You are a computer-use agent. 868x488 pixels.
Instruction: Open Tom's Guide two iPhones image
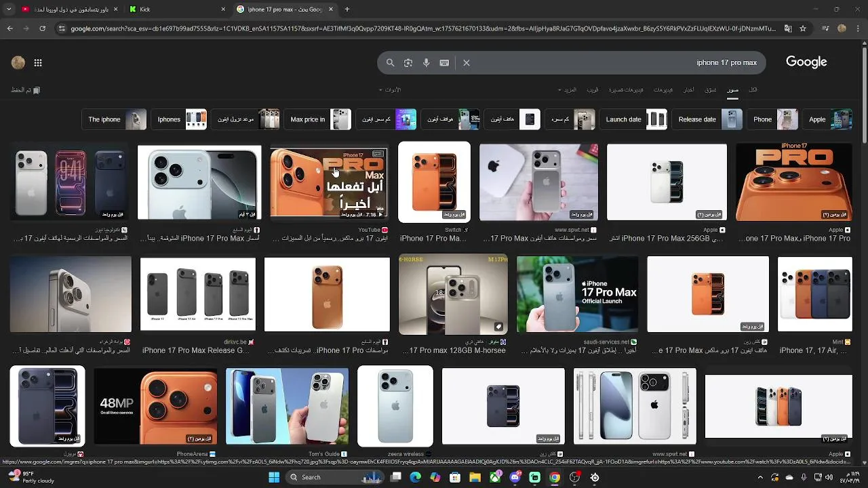[287, 406]
